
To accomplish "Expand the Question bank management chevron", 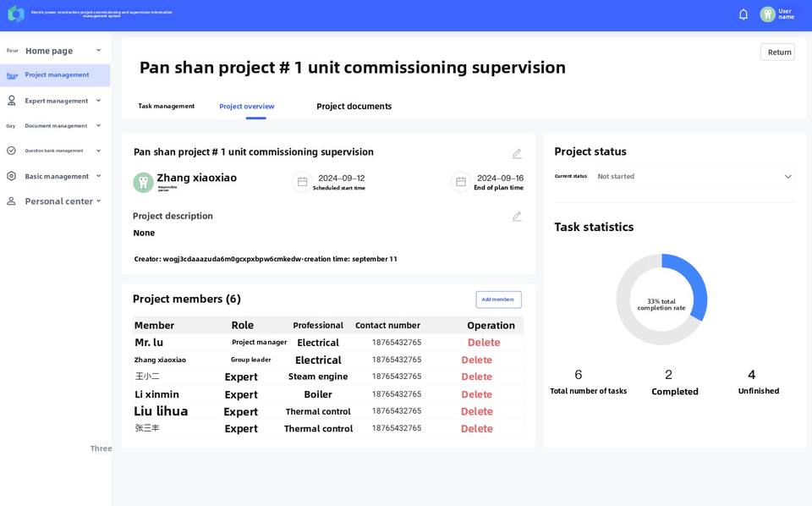I will click(98, 151).
